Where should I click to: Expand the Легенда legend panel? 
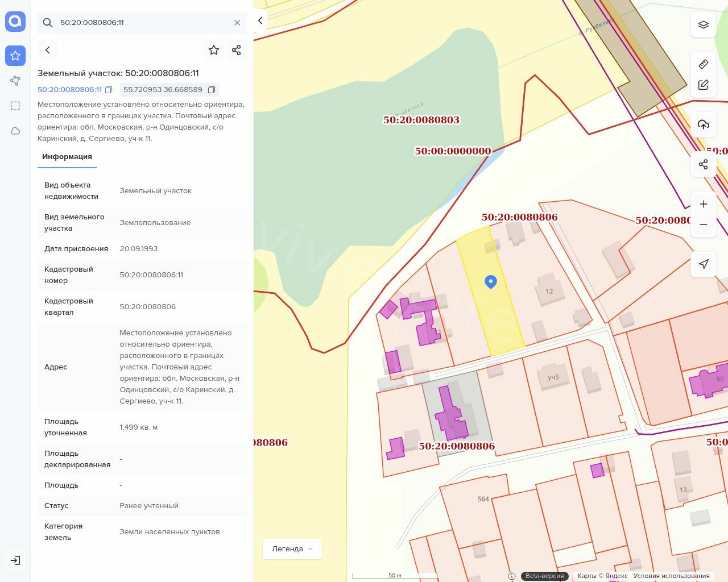tap(292, 548)
